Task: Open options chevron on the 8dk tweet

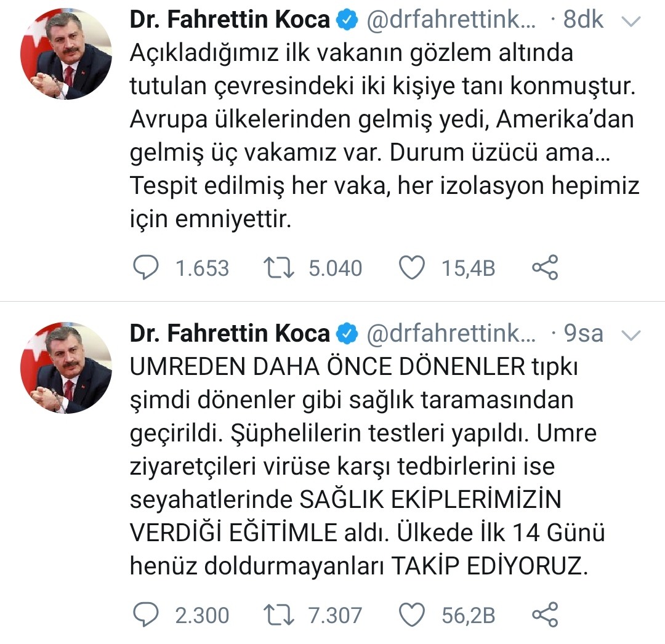Action: (x=631, y=22)
